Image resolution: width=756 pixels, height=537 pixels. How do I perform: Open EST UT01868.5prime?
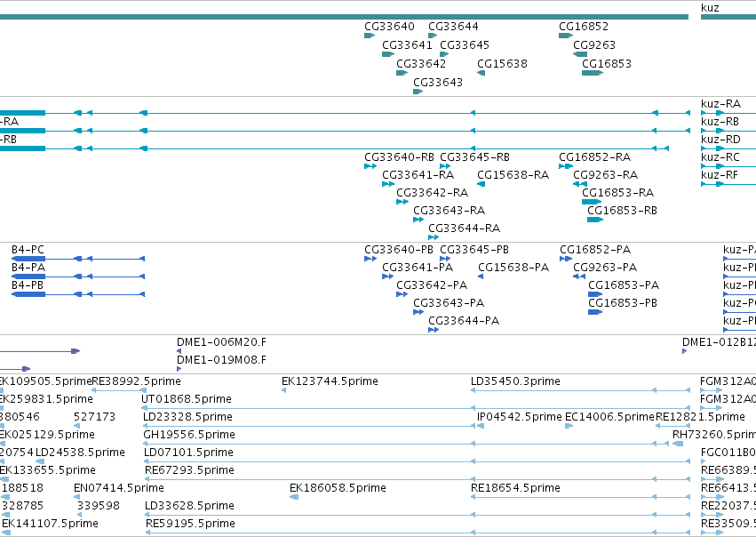pos(186,399)
